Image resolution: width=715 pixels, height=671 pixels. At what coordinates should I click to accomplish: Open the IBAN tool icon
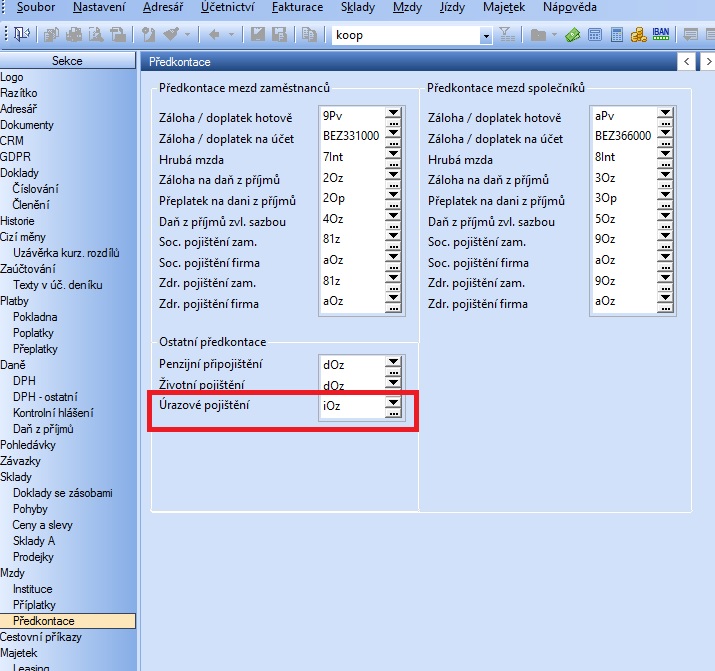[660, 35]
